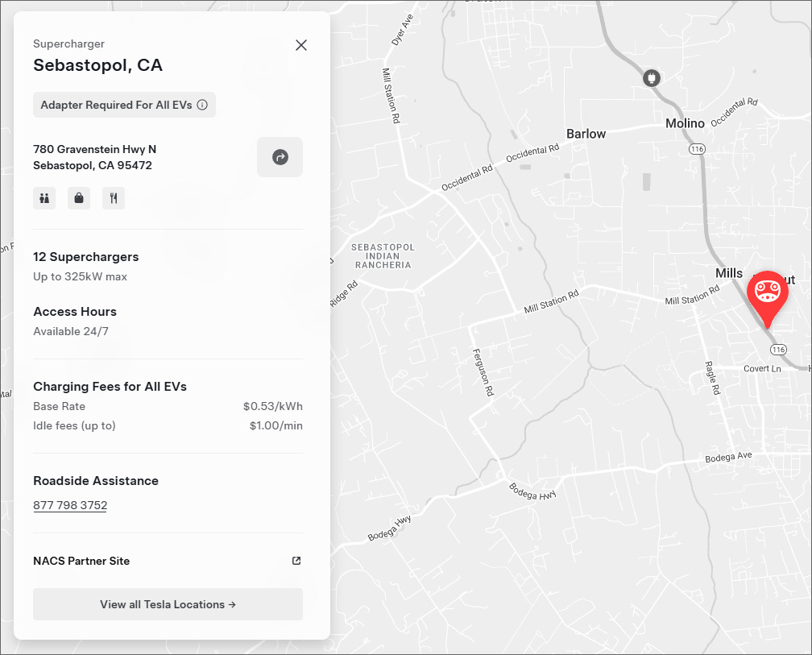Click the gray charger marker near Molino
The width and height of the screenshot is (812, 655).
coord(652,78)
